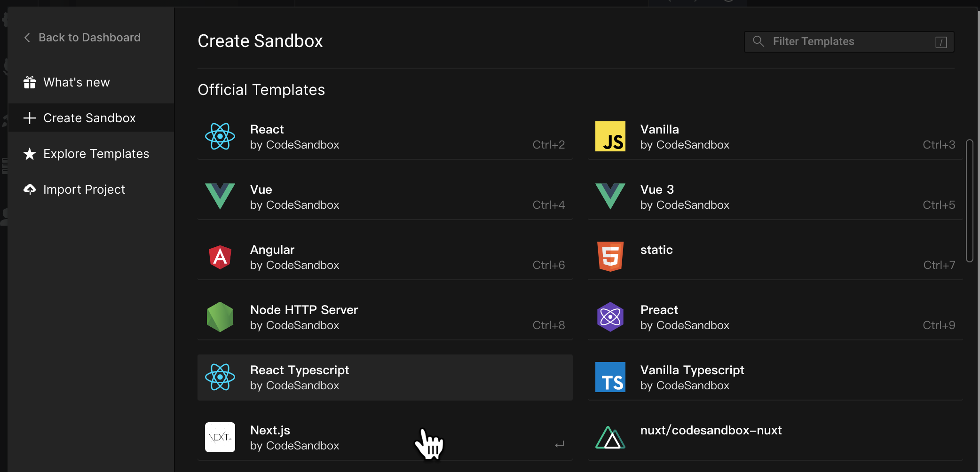
Task: Click the magnifier search icon
Action: tap(759, 41)
